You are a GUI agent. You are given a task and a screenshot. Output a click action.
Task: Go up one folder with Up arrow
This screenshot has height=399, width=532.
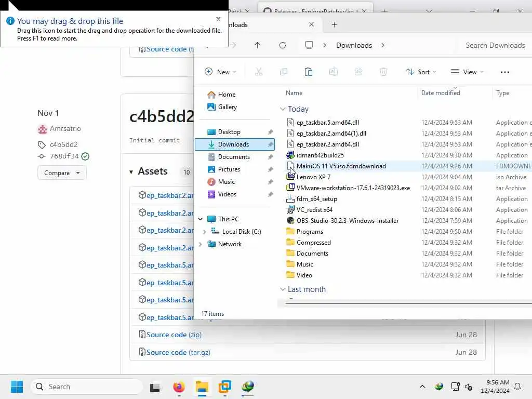click(258, 45)
